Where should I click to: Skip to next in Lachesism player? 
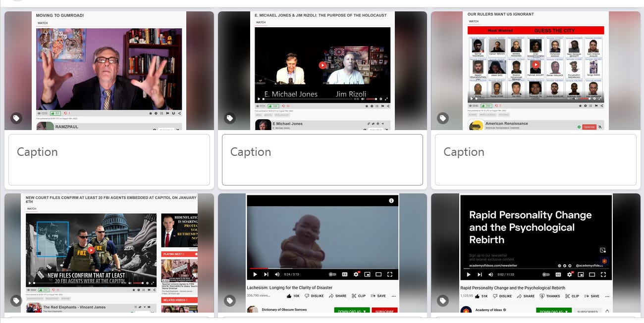266,275
